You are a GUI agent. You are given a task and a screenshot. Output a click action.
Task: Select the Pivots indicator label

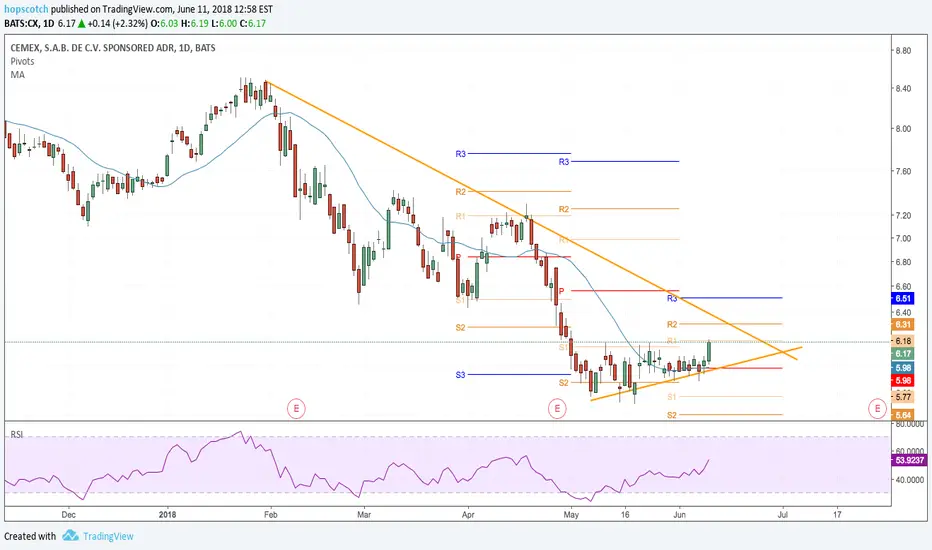coord(22,61)
